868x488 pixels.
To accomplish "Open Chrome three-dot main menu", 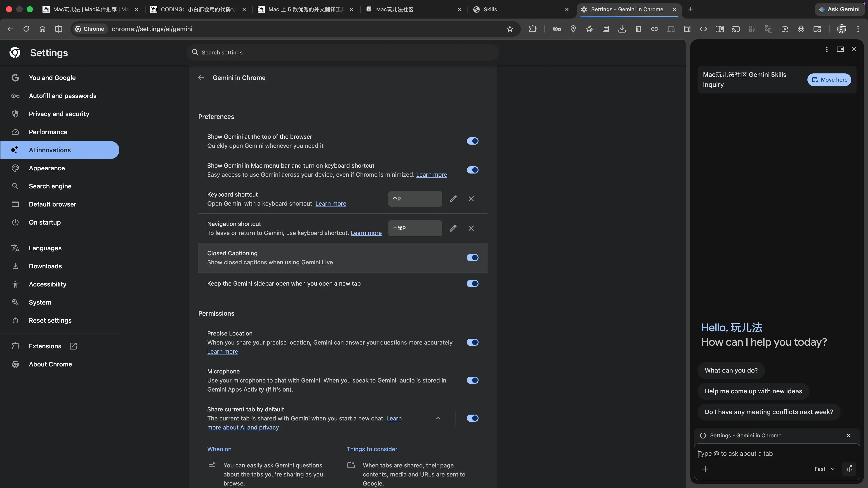I will point(858,29).
